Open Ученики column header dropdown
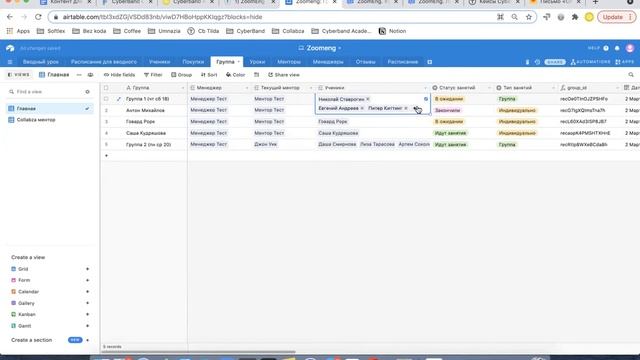This screenshot has width=640, height=360. tap(425, 88)
